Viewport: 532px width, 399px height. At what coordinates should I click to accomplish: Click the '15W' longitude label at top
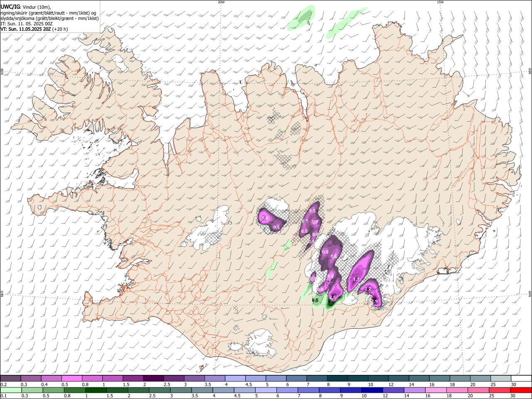[x=440, y=2]
